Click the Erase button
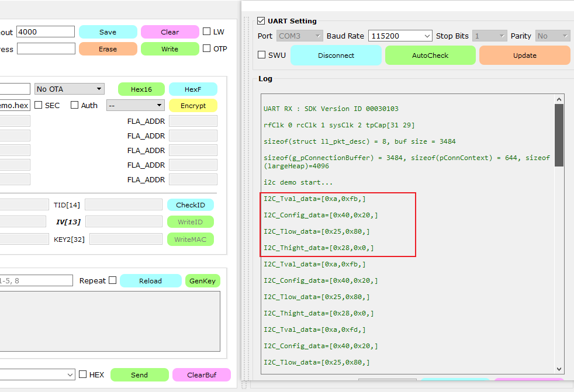This screenshot has width=574, height=392. (x=108, y=49)
